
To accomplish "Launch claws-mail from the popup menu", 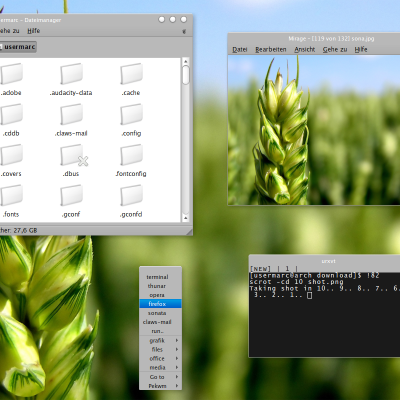I will [x=160, y=322].
